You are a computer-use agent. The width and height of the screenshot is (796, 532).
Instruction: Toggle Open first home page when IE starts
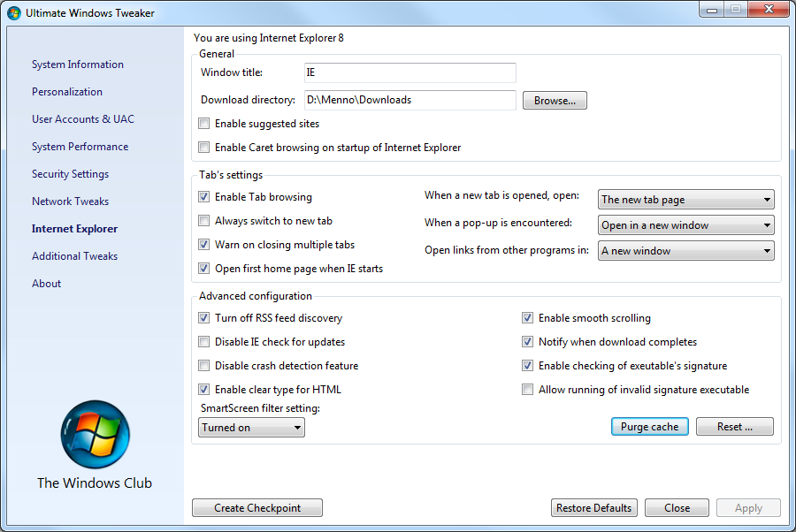[x=204, y=269]
